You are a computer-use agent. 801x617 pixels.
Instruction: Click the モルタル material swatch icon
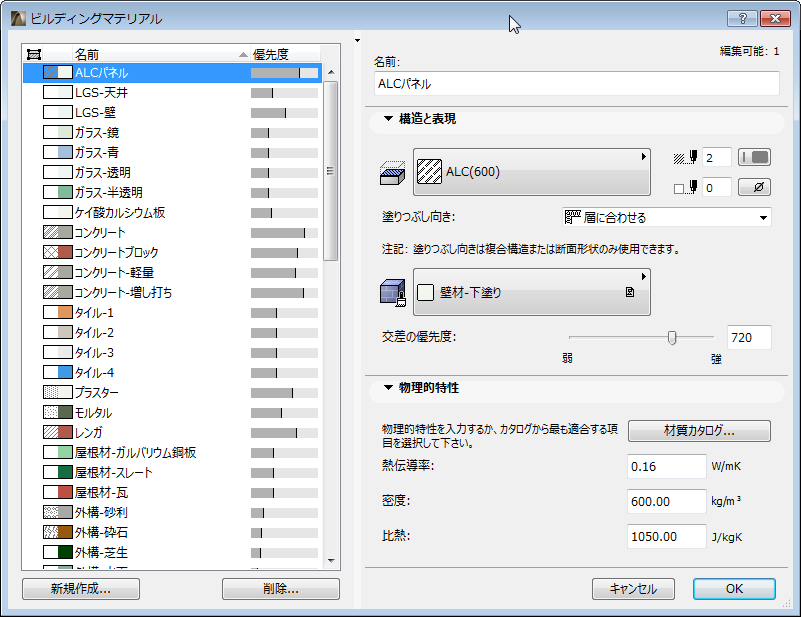[x=58, y=412]
